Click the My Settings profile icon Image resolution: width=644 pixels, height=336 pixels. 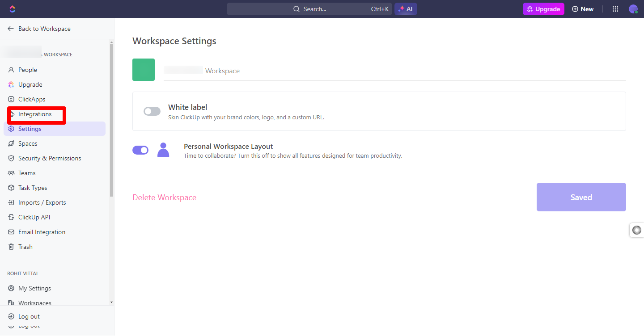[x=11, y=288]
